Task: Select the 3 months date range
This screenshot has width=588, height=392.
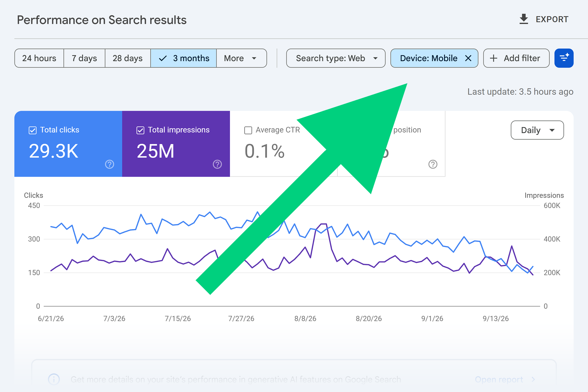Action: click(x=183, y=58)
